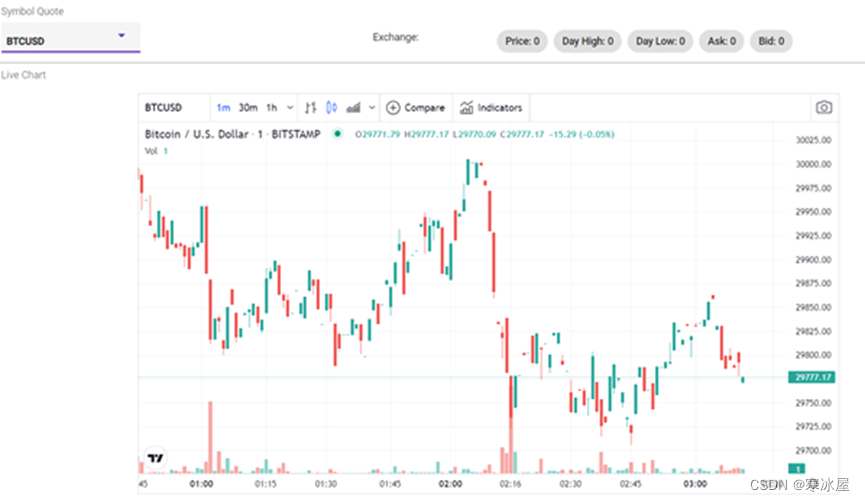
Task: Click the Price: 0 pill
Action: [522, 41]
